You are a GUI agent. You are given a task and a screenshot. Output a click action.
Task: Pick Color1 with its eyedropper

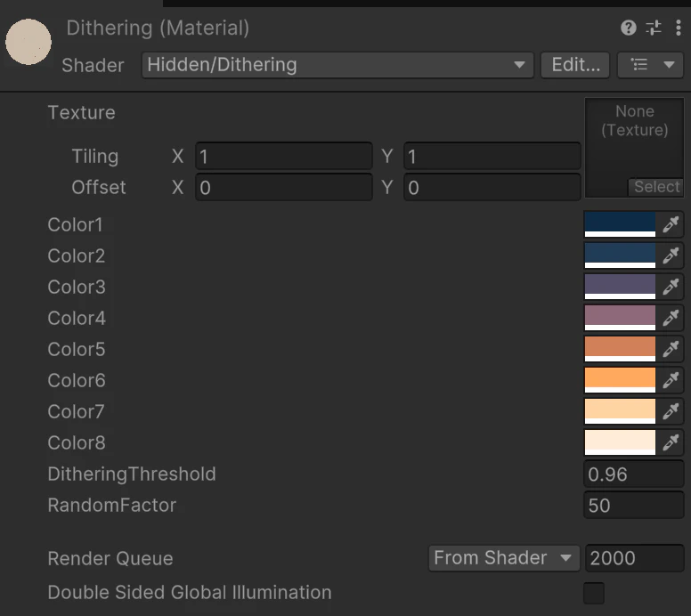[x=671, y=224]
